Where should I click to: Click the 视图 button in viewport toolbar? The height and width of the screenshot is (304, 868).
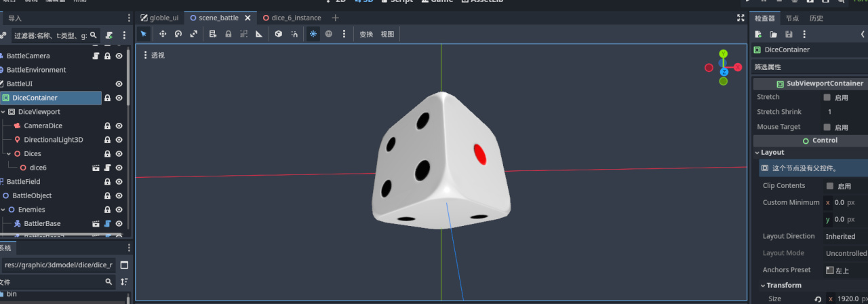tap(387, 34)
